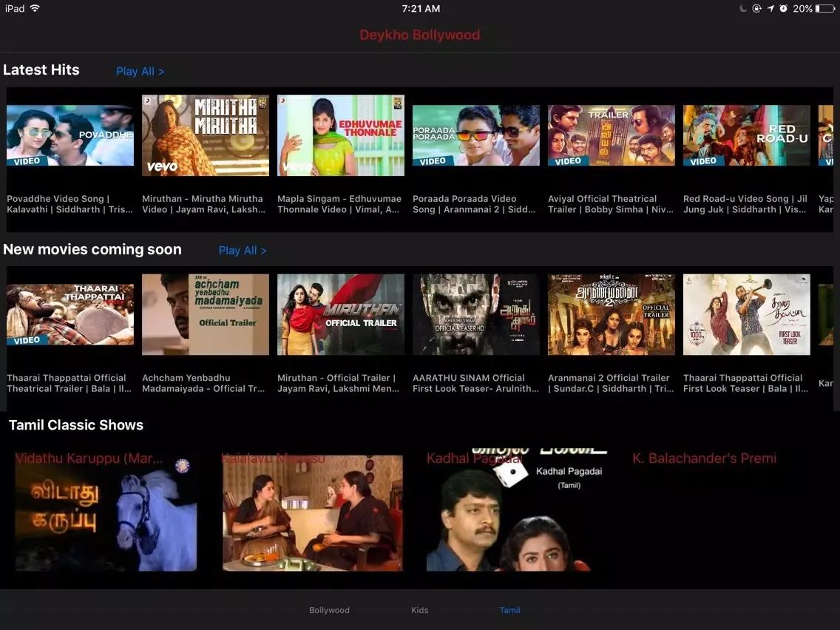Screen dimensions: 840x630
Task: Play all Latest Hits videos
Action: coord(140,71)
